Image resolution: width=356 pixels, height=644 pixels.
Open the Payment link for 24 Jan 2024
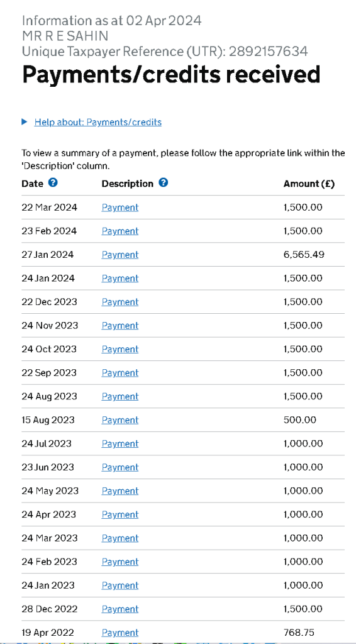(120, 279)
